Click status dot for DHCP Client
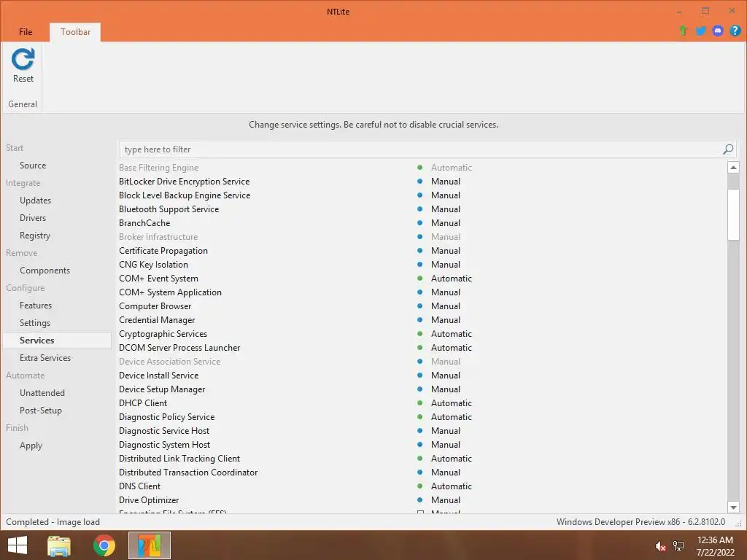 (x=419, y=402)
